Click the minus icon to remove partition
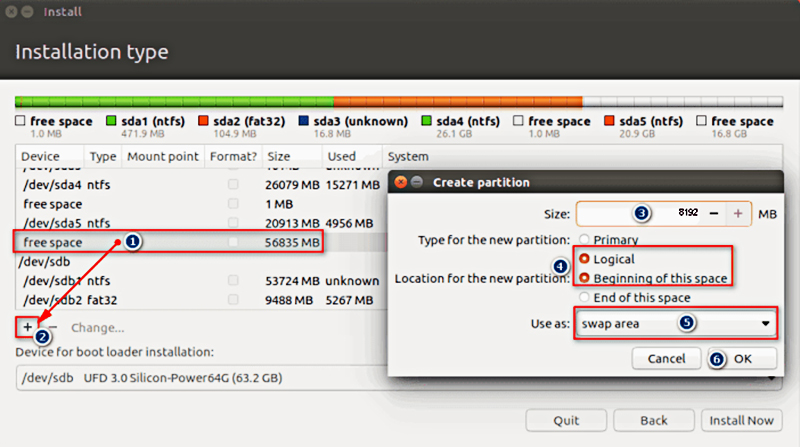 53,327
